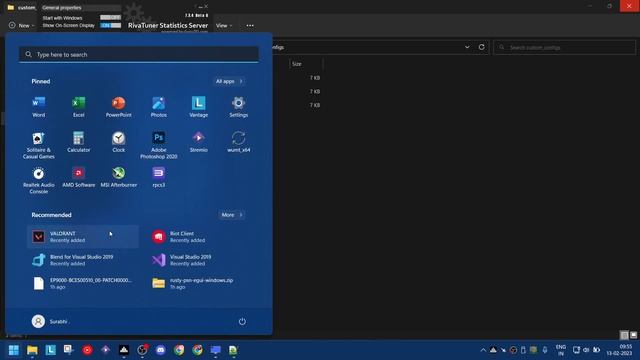Open the first Chrome taskbar icon

(x=179, y=350)
